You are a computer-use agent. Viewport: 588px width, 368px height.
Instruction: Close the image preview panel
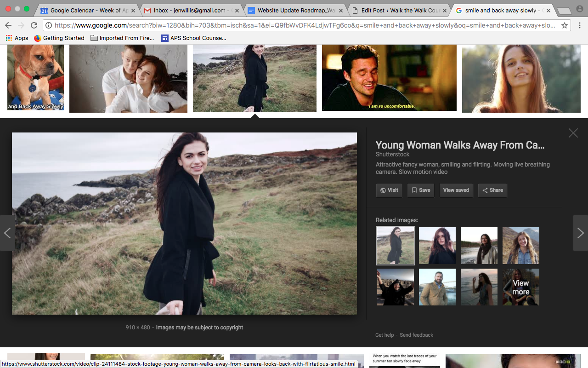pyautogui.click(x=573, y=133)
